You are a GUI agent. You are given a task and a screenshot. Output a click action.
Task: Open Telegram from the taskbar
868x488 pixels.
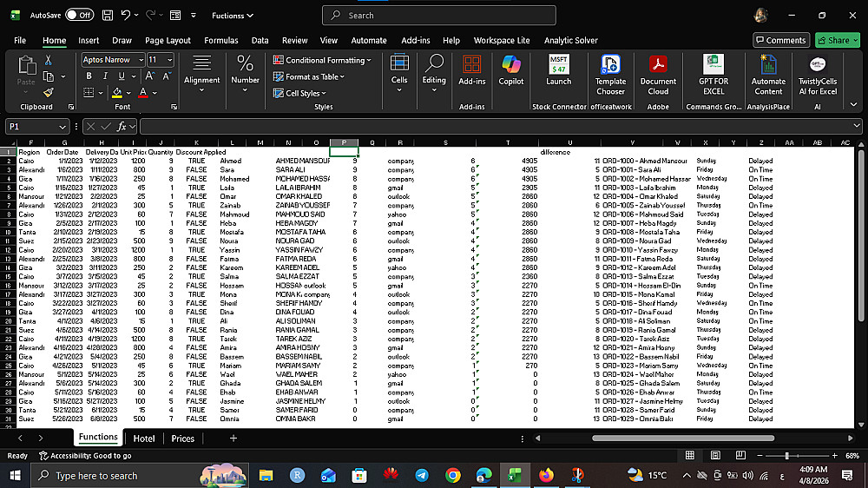coord(422,475)
